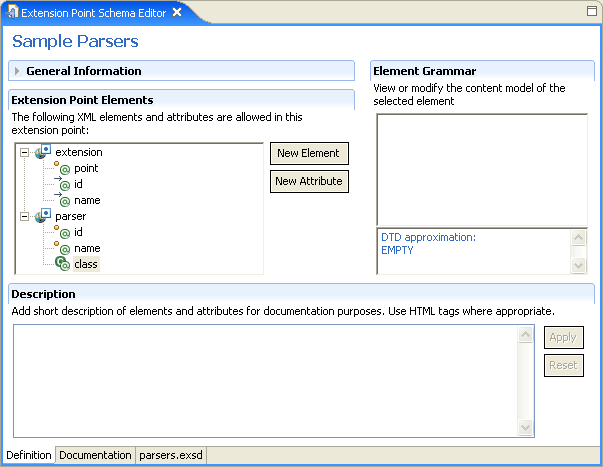Click the Element Grammar content model box

click(x=482, y=170)
